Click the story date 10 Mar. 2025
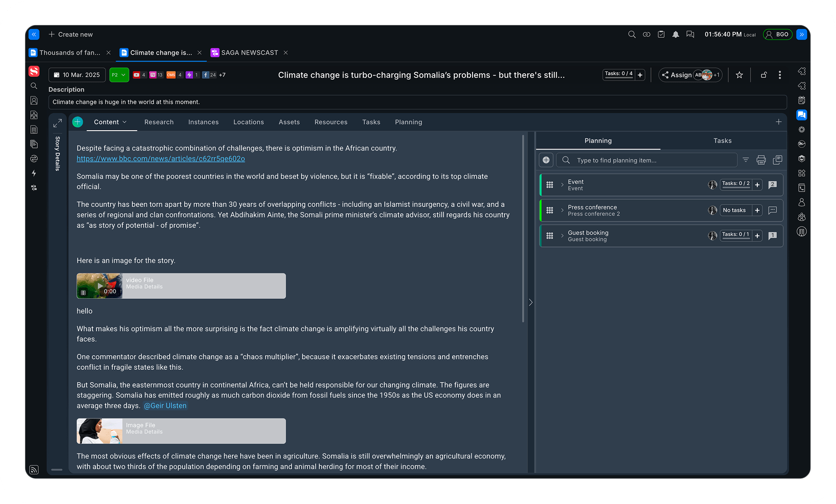 [77, 75]
